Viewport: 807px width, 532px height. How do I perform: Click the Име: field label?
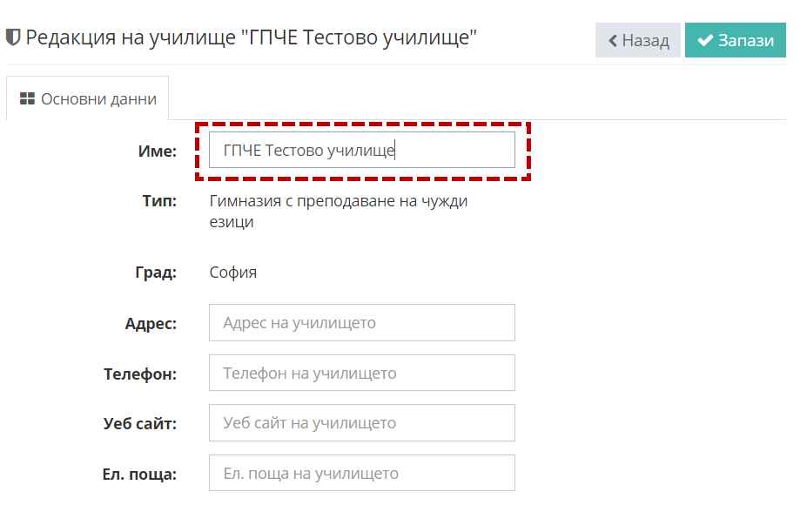157,152
